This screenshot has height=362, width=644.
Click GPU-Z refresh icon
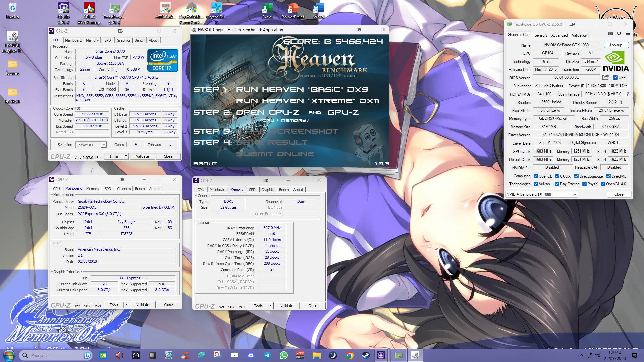[619, 34]
